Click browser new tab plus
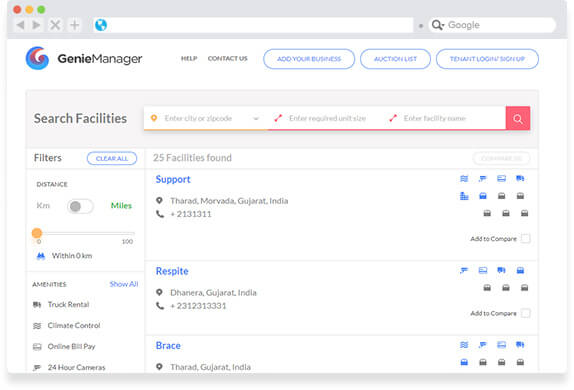574x390 pixels. pos(75,25)
